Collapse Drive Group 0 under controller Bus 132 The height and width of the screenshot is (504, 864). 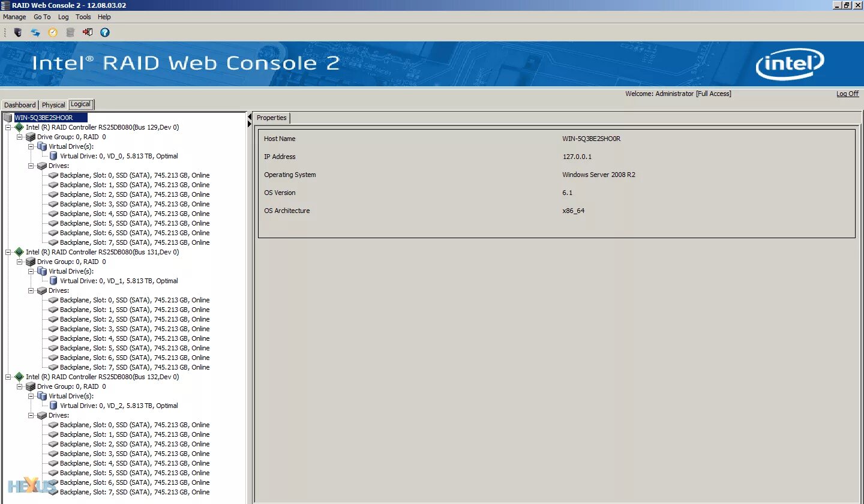tap(20, 386)
